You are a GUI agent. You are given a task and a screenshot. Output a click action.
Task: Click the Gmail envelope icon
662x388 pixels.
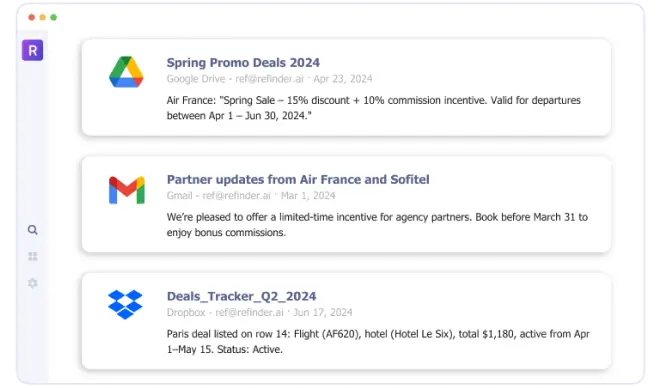127,190
